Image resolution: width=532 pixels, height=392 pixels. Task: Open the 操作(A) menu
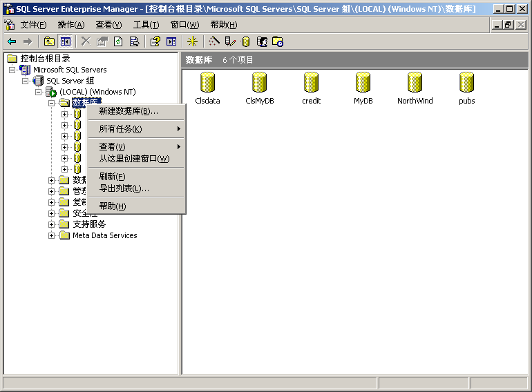click(x=71, y=25)
